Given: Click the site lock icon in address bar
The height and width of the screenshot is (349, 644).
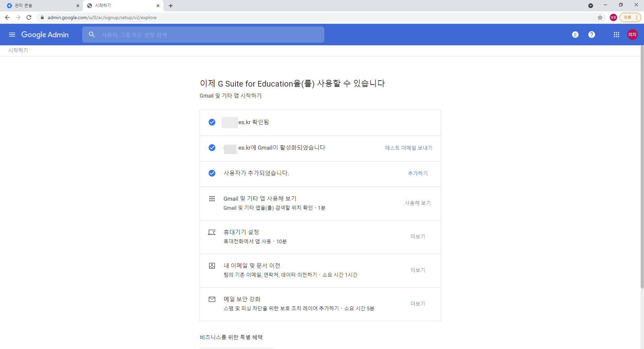Looking at the screenshot, I should click(42, 17).
